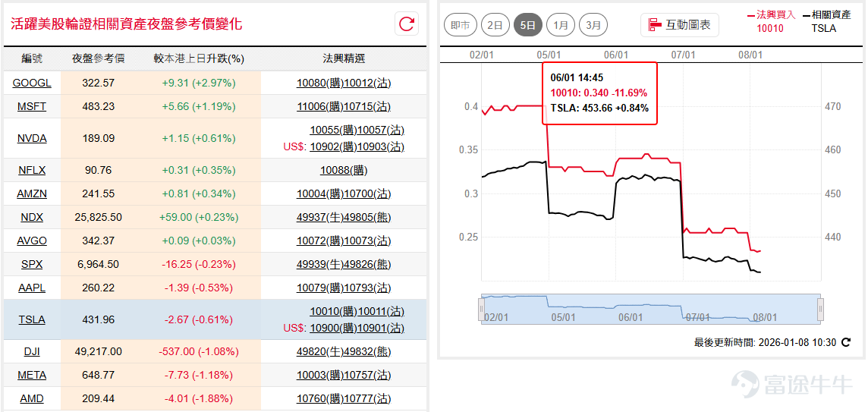Open NFLX call warrant 10088
The width and height of the screenshot is (868, 412).
coord(344,170)
